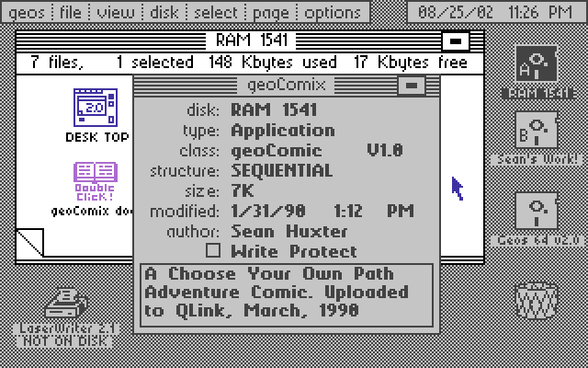
Task: Open the disk menu
Action: (x=164, y=12)
